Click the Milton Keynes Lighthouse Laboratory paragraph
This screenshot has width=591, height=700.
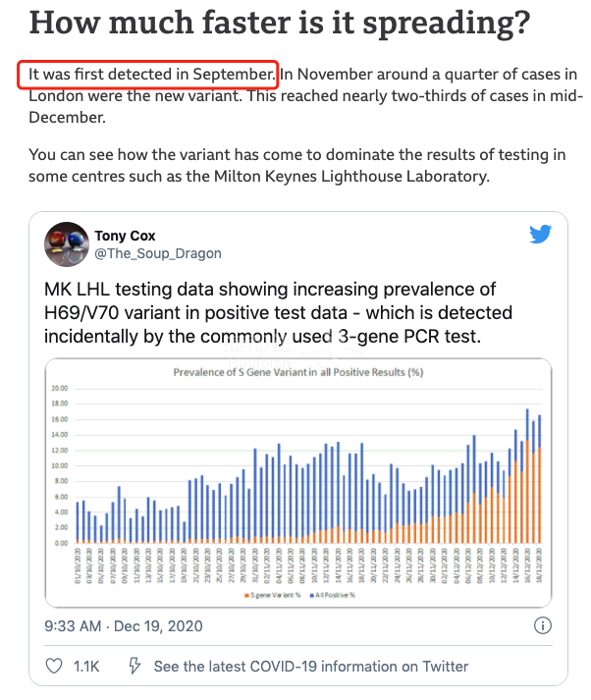[x=297, y=165]
